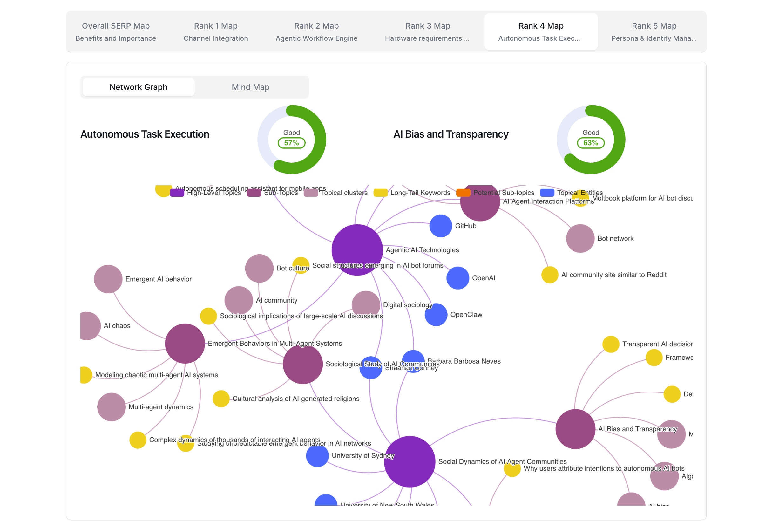
Task: Click the Multi-agent dynamics cluster node
Action: tap(111, 407)
